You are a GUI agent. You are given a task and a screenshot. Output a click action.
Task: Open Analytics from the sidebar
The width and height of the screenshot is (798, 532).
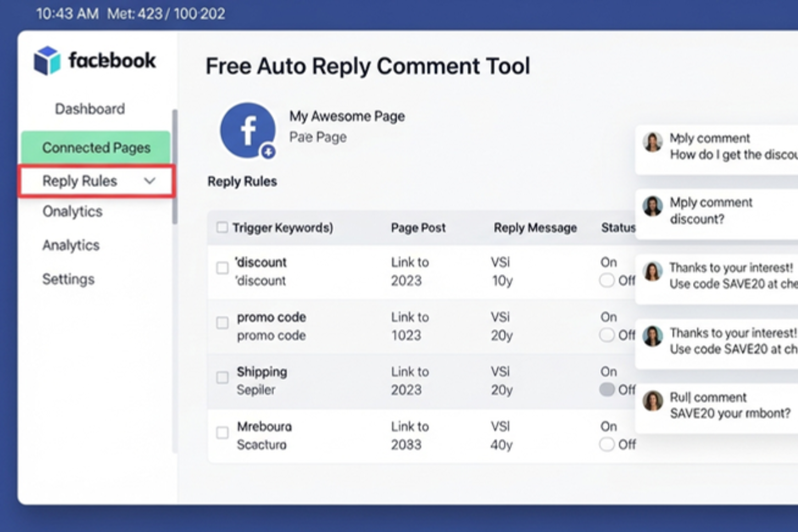tap(71, 245)
